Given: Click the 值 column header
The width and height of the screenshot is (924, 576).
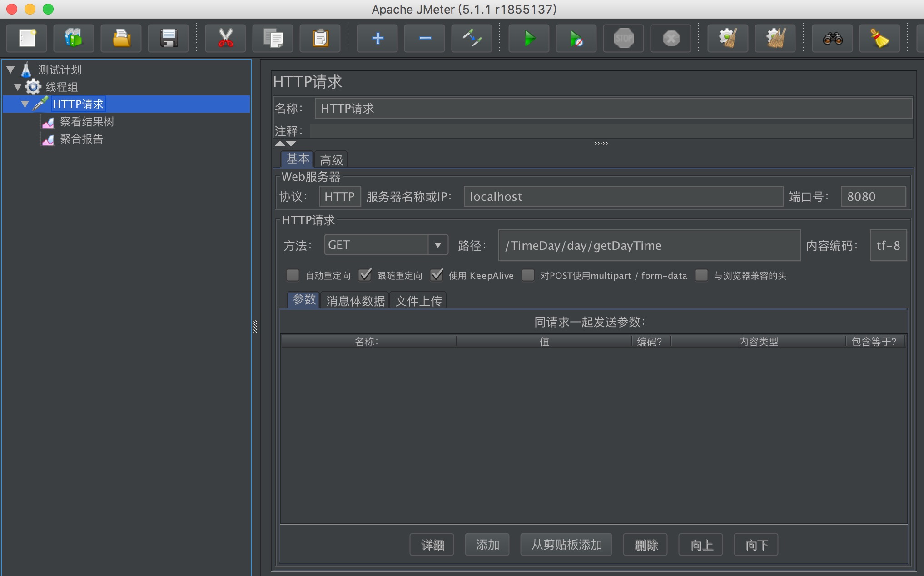Looking at the screenshot, I should pos(544,341).
